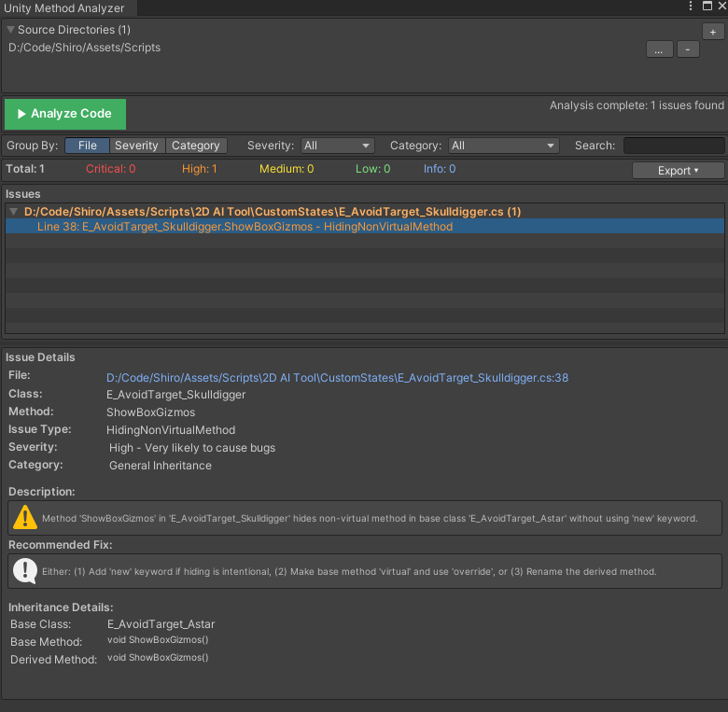Open the window options kebab menu
Screen dimensions: 728x712
pyautogui.click(x=691, y=6)
